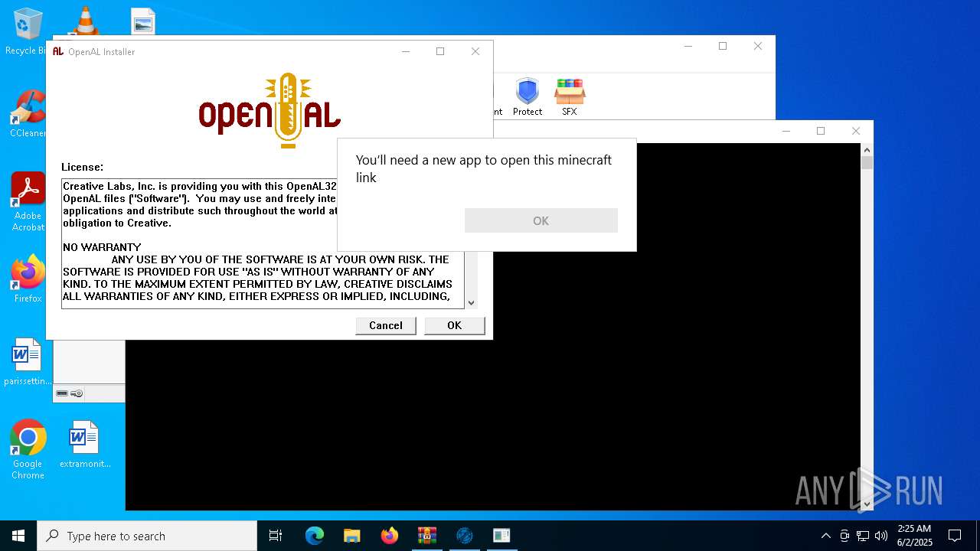Open Firefox from the taskbar
Screen dimensions: 980x551
coord(389,536)
